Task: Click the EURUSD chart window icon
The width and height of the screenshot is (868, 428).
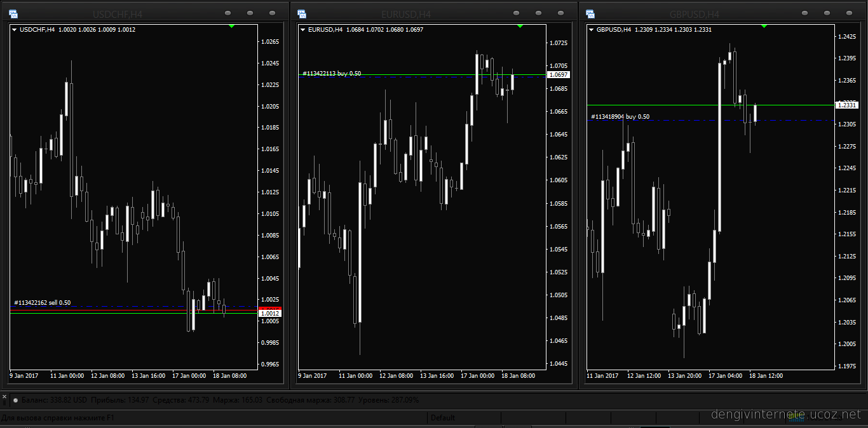Action: [301, 13]
